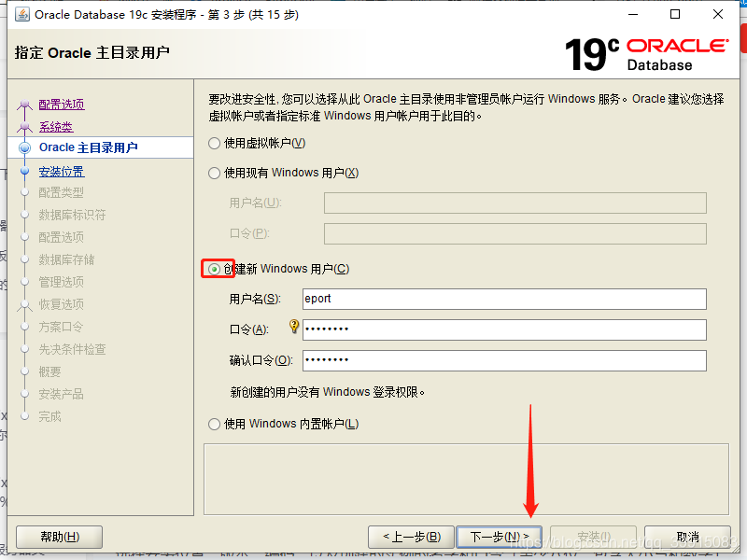The image size is (747, 560).
Task: Click the 管理选项 step in sidebar
Action: (x=61, y=282)
